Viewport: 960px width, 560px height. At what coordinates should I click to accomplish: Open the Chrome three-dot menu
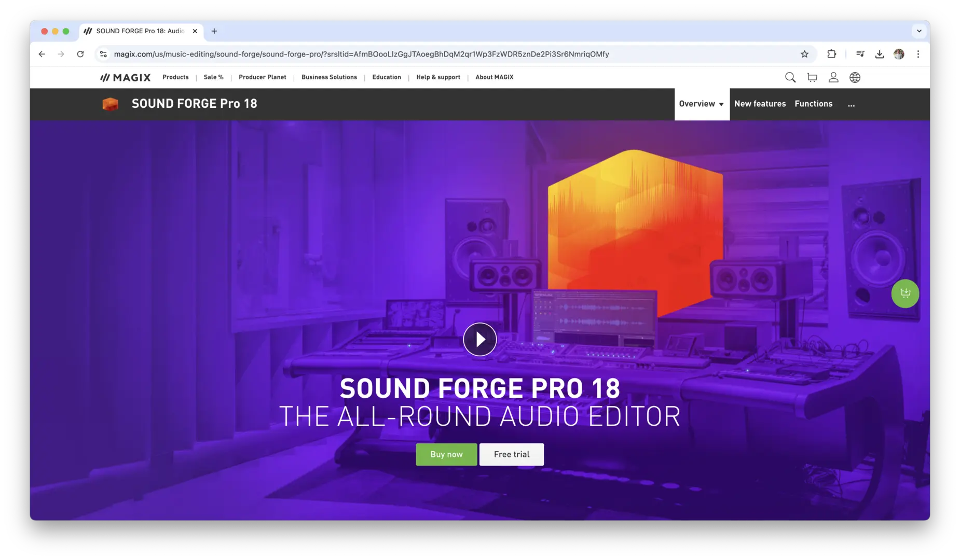click(918, 54)
